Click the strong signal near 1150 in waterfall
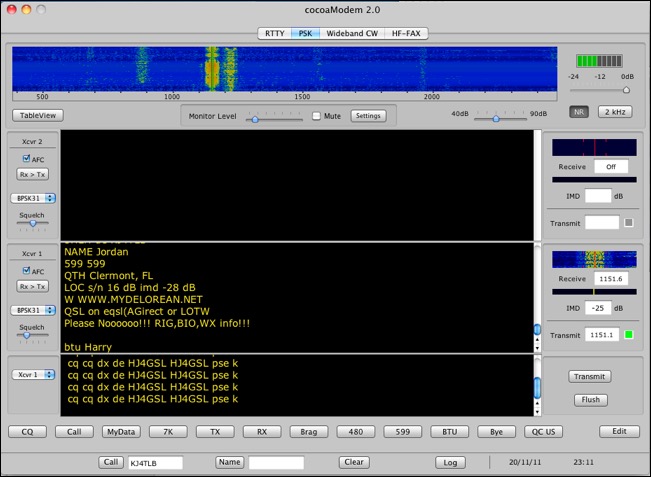This screenshot has width=651, height=477. tap(212, 68)
